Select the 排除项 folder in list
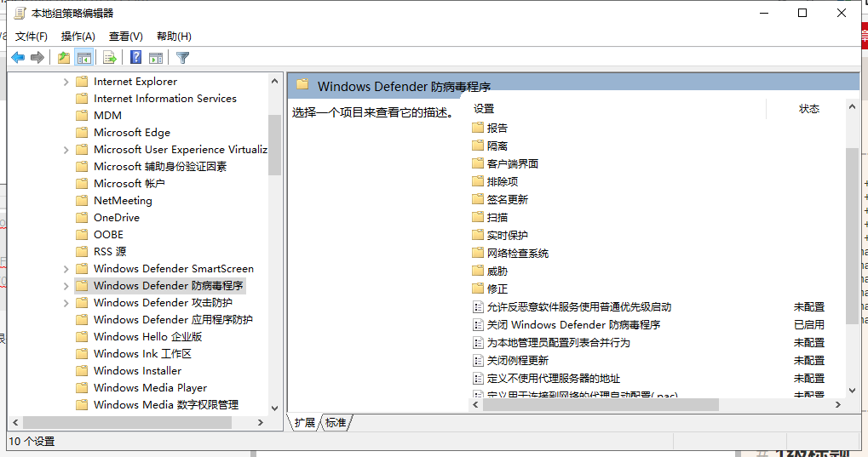This screenshot has width=868, height=457. tap(502, 181)
